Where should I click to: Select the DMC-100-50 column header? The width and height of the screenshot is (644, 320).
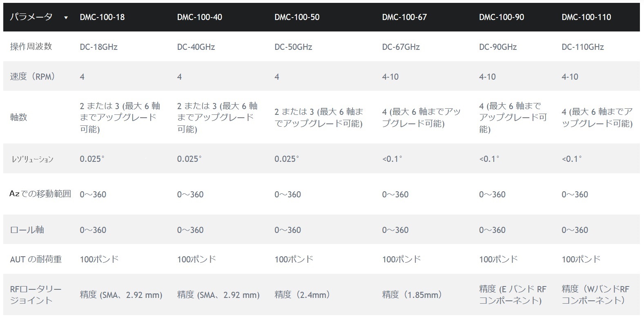coord(296,17)
